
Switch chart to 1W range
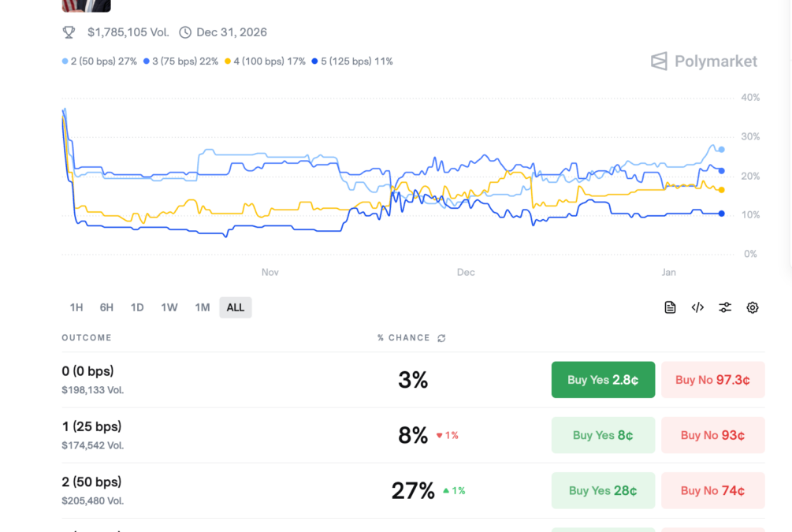tap(169, 307)
